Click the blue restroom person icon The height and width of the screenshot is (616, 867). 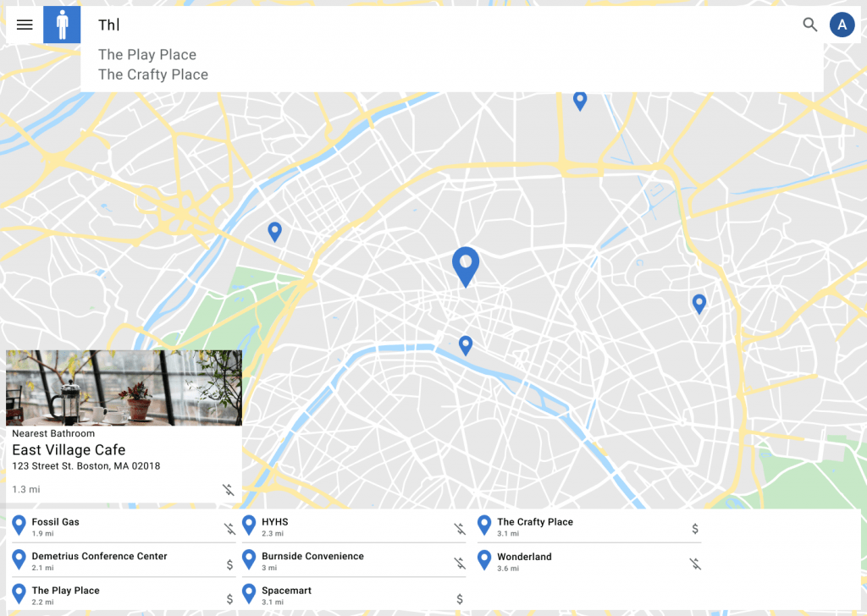click(62, 25)
